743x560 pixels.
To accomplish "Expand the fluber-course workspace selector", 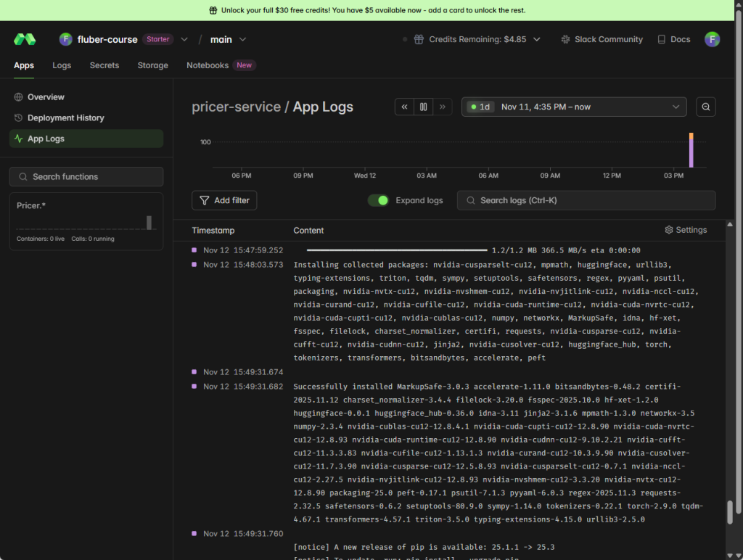I will [x=184, y=39].
